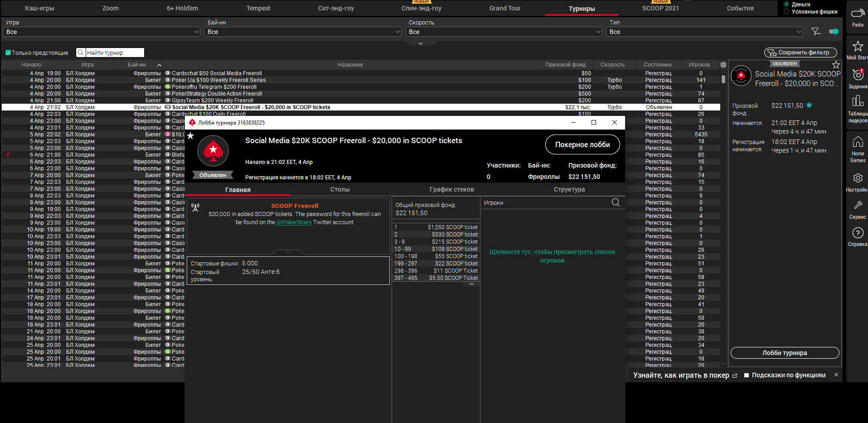Click external link icon near poker tutorial
Image resolution: width=868 pixels, height=423 pixels.
pos(735,375)
